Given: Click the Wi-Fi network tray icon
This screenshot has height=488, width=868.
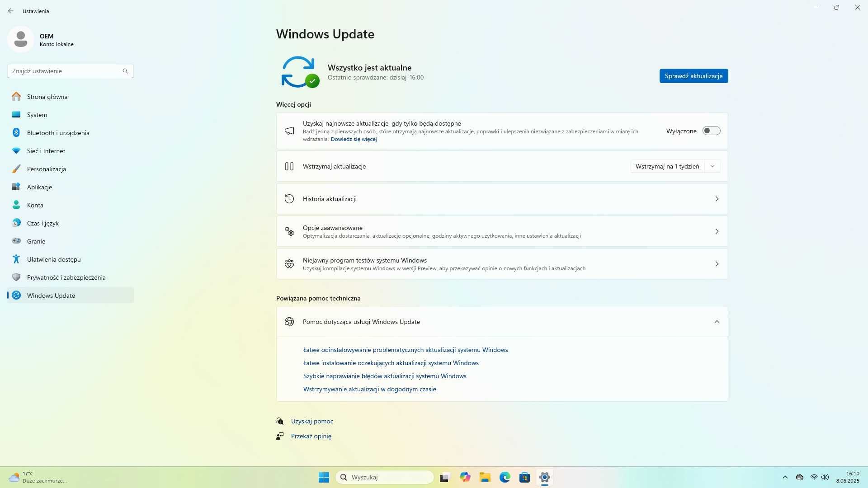Looking at the screenshot, I should [814, 477].
